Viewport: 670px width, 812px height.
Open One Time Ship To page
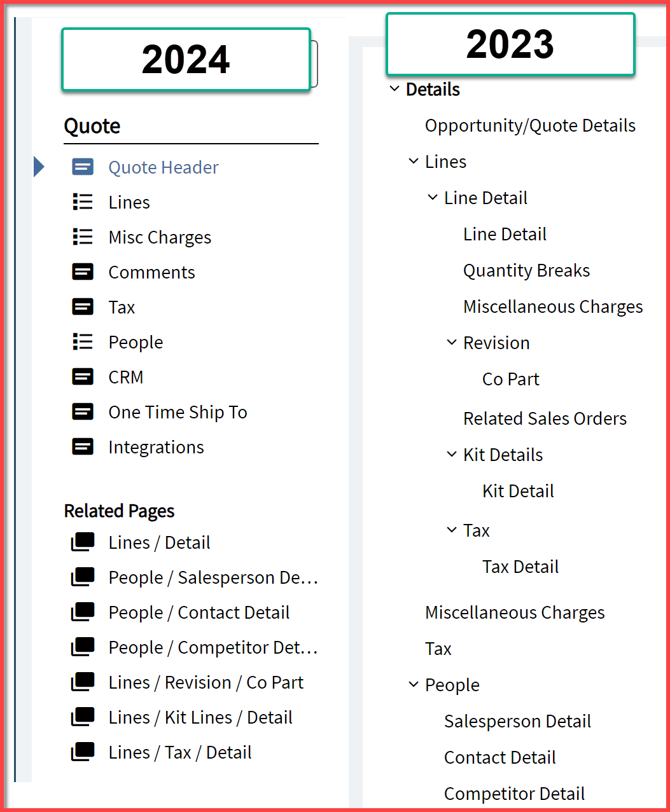[178, 412]
